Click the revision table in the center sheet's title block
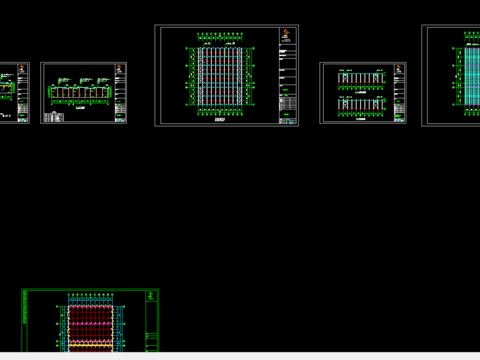This screenshot has height=360, width=480. tap(288, 103)
